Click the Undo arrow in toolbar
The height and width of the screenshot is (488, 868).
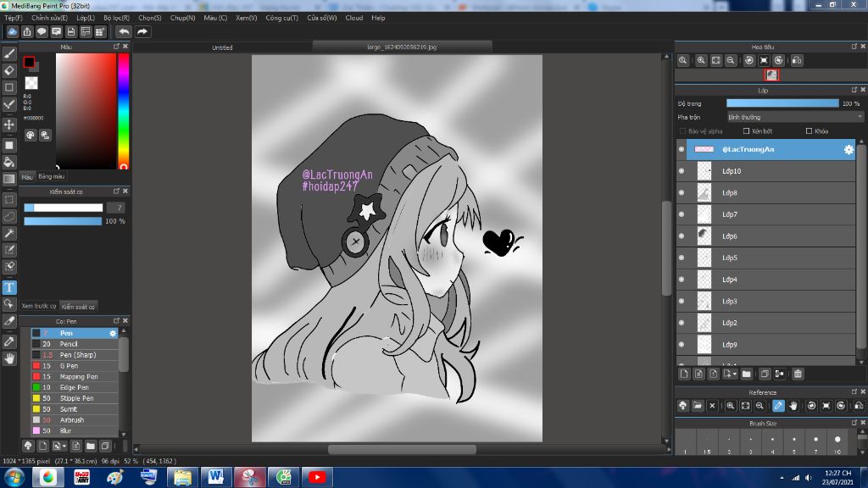coord(124,31)
